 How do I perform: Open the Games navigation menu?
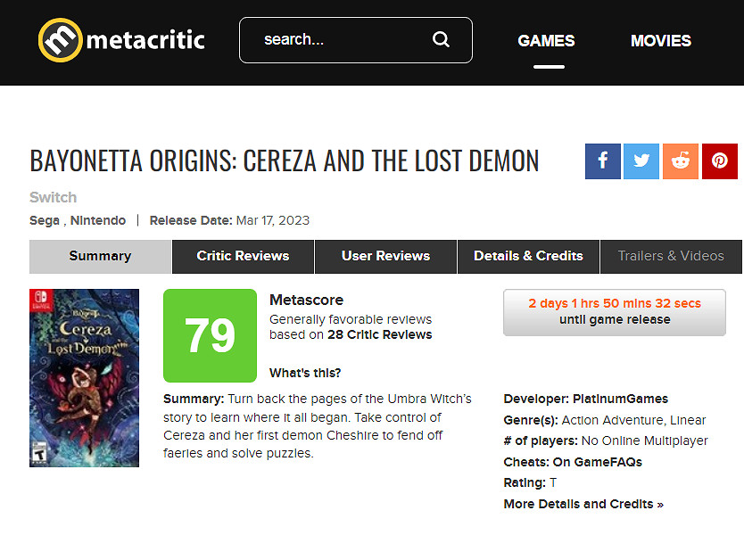click(x=546, y=41)
